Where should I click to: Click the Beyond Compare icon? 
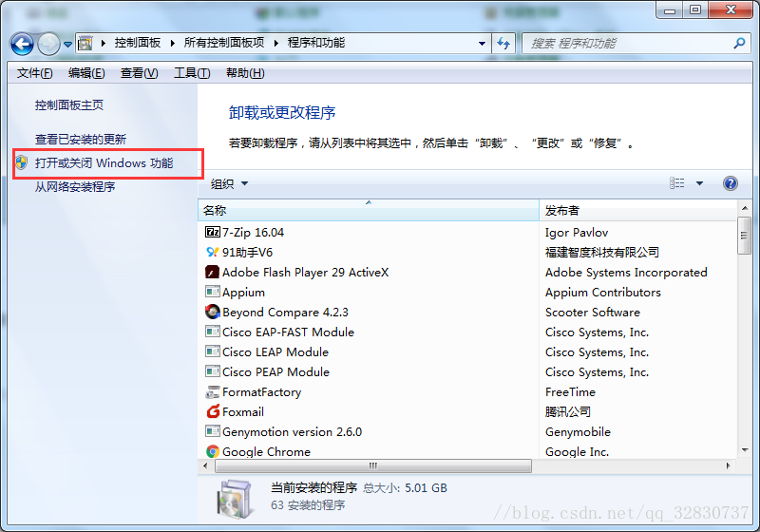[212, 312]
